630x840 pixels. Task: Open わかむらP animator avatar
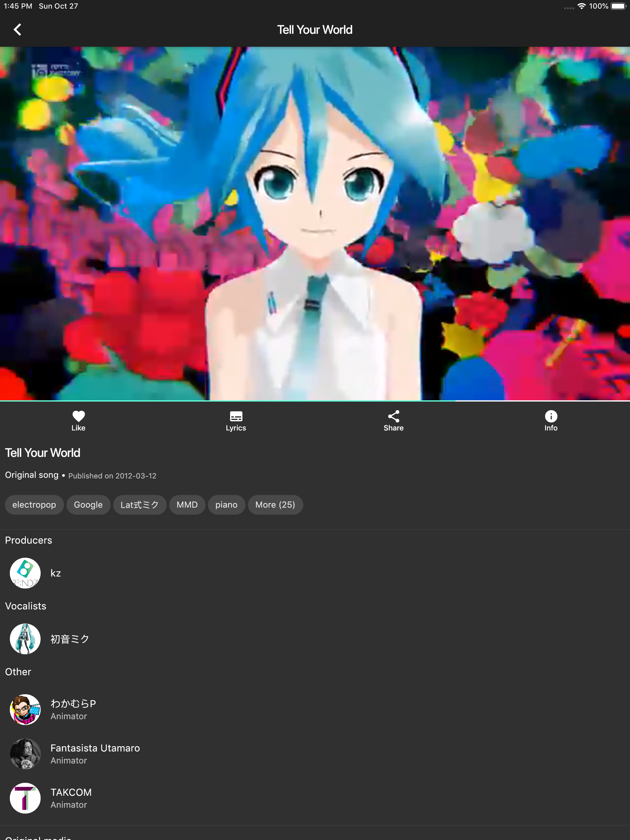coord(25,709)
